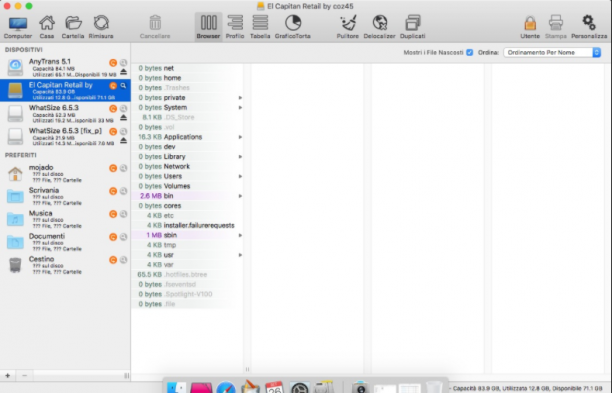Select the Volumes folder row
612x393 pixels.
(x=187, y=186)
